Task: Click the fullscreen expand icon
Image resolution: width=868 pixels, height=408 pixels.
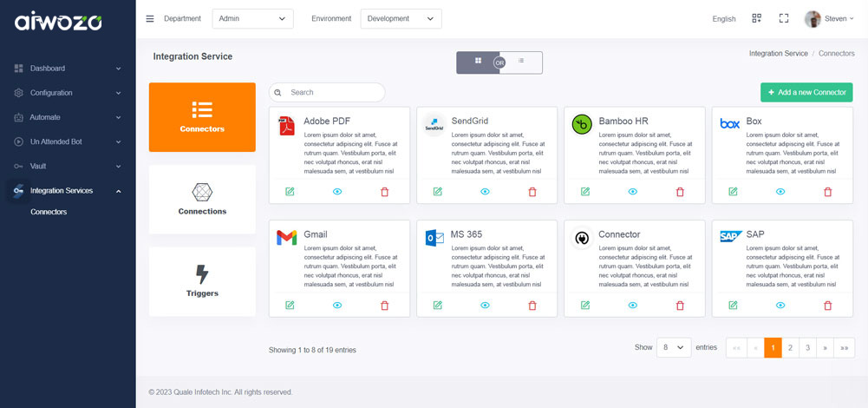Action: pos(784,18)
